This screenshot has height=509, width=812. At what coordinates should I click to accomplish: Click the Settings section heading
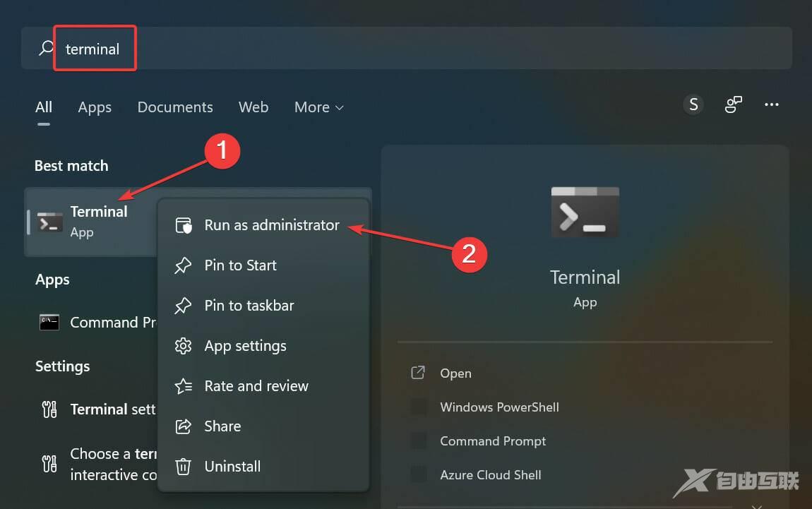click(62, 366)
